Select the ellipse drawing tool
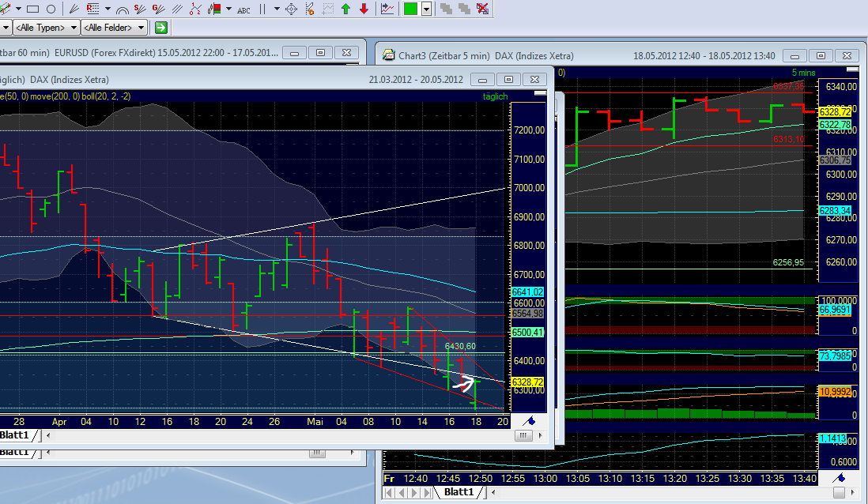This screenshot has height=504, width=868. click(51, 9)
